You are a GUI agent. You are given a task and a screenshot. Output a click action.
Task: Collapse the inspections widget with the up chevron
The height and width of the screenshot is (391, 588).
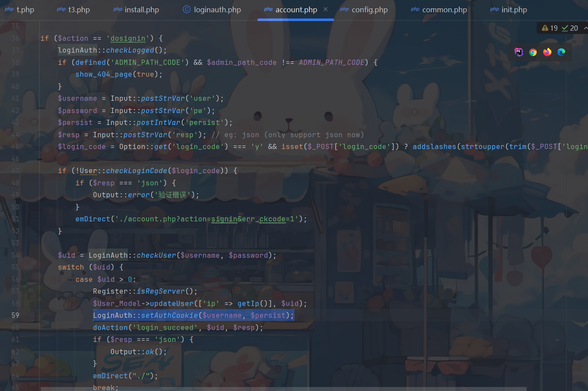coord(585,28)
